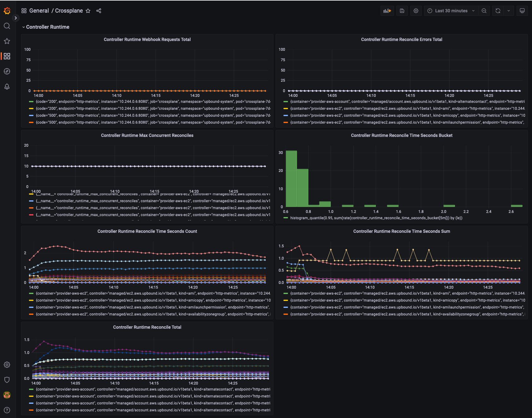This screenshot has height=418, width=532.
Task: Toggle blue code="500" series in Webhook legend
Action: 153,115
